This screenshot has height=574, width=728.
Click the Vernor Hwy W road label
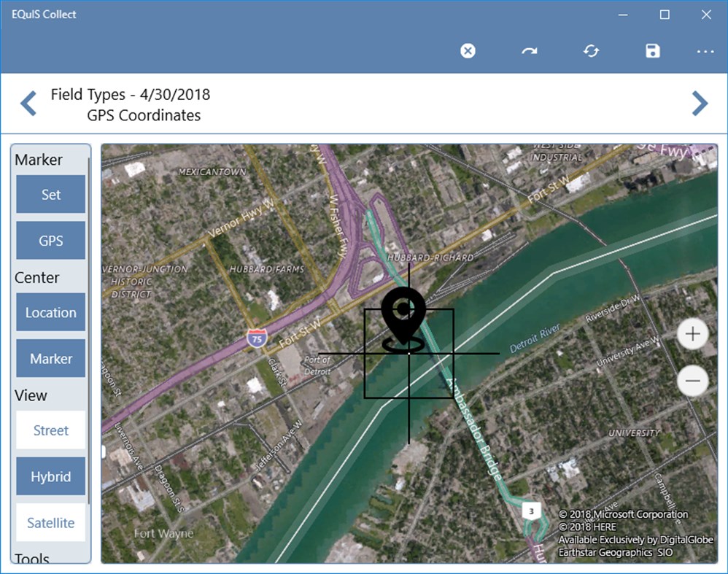click(x=241, y=218)
